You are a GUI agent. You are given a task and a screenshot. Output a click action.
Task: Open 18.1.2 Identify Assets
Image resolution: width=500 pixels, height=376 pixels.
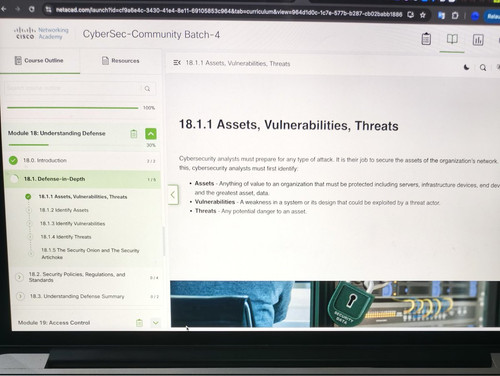(64, 210)
